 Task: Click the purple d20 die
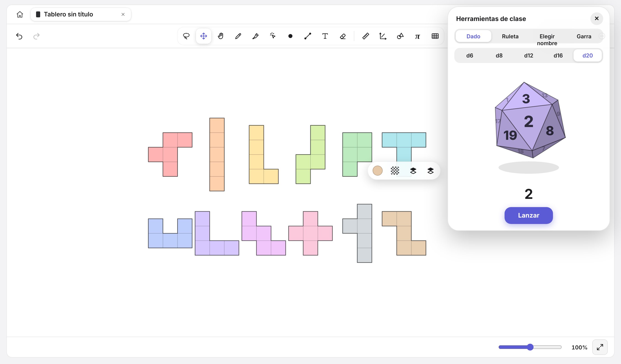coord(530,120)
